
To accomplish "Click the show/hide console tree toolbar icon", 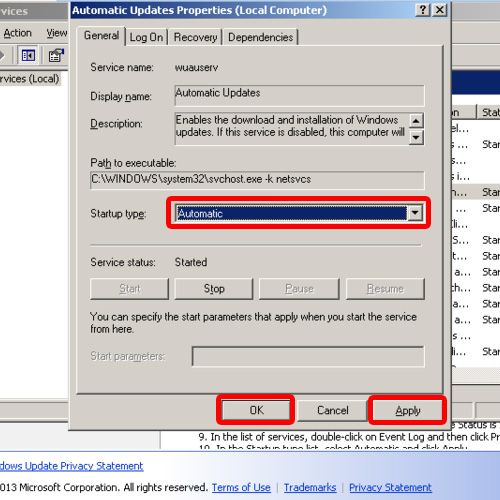I will click(x=28, y=55).
